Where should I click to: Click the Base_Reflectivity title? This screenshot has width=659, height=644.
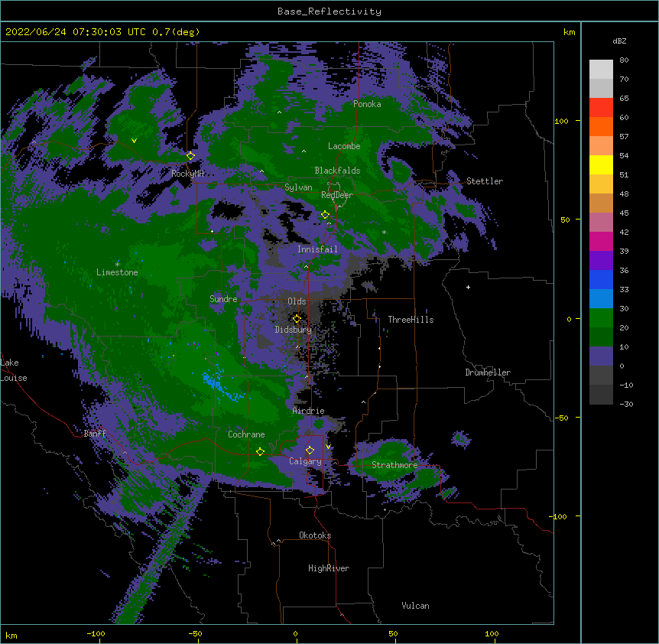pos(329,11)
